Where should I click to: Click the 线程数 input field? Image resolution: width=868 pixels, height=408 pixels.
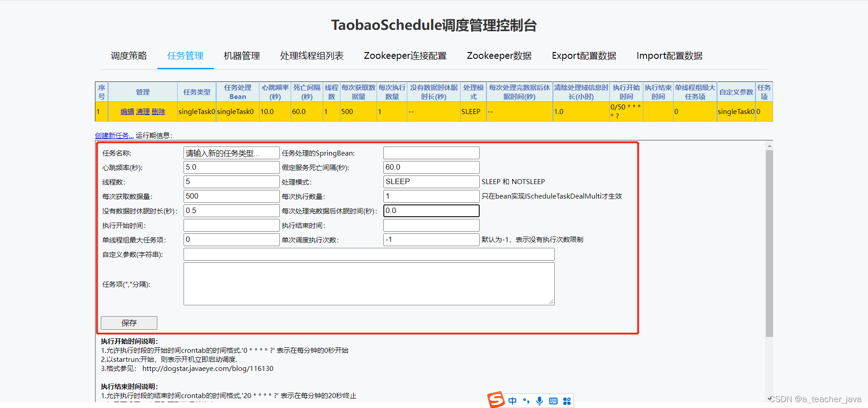[231, 182]
